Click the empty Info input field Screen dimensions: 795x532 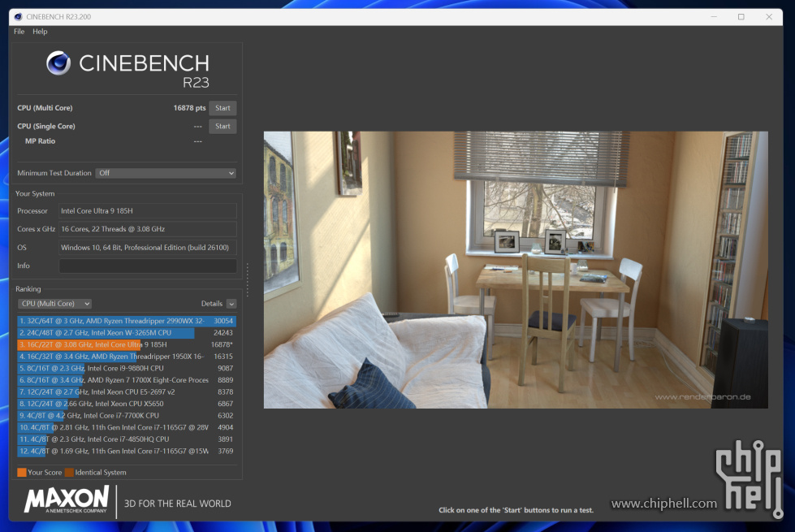point(148,266)
